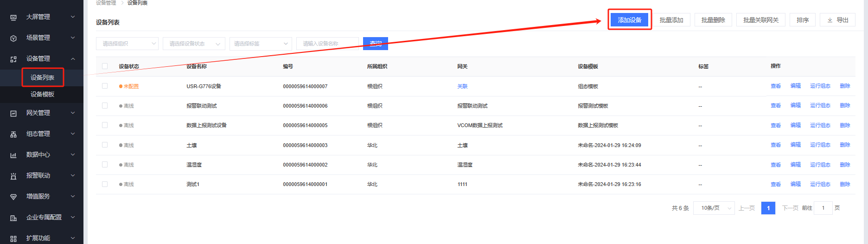Toggle the select-all checkbox in table header

coord(105,66)
